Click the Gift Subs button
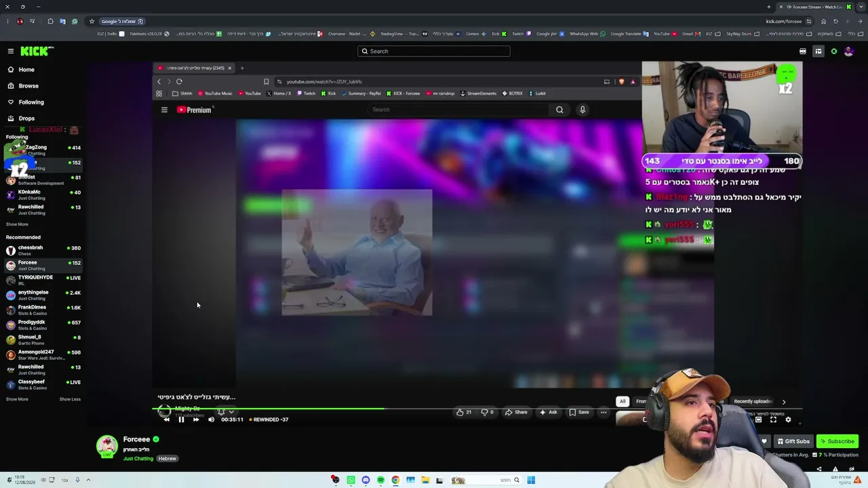 click(793, 441)
